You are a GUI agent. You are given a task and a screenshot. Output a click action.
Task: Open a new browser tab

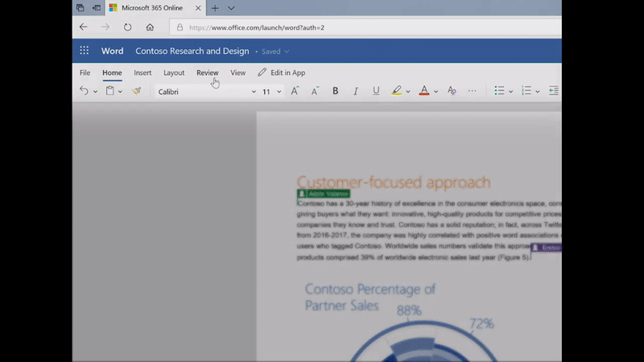click(215, 8)
